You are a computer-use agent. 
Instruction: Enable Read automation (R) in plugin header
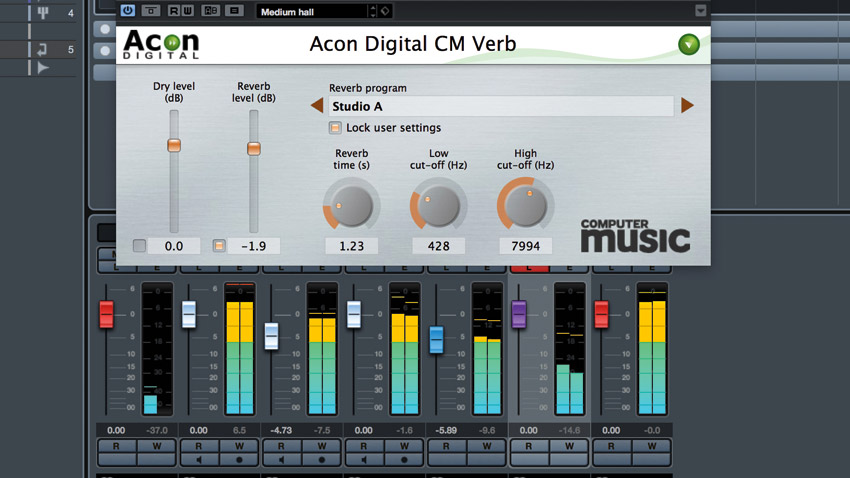[x=173, y=10]
